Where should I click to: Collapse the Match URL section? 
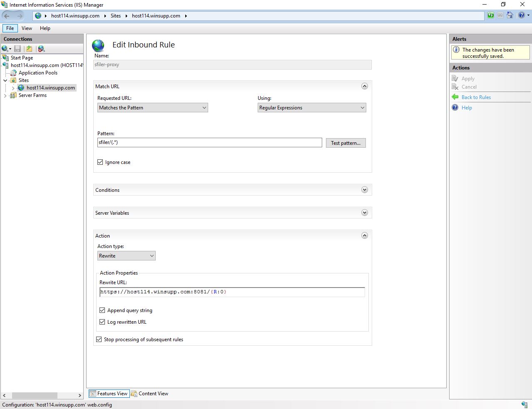pos(365,86)
